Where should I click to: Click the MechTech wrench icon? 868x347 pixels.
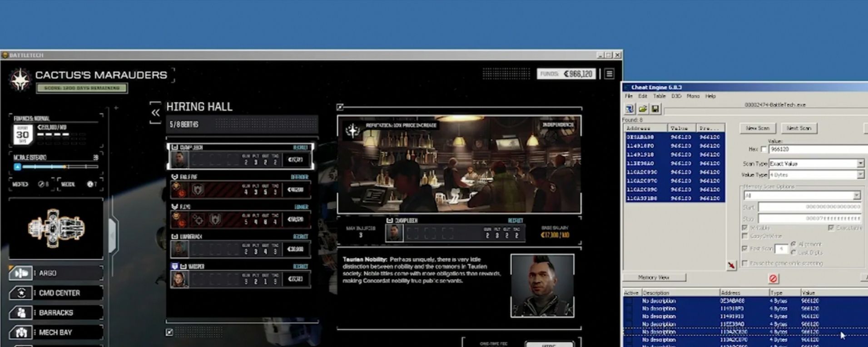pyautogui.click(x=41, y=184)
